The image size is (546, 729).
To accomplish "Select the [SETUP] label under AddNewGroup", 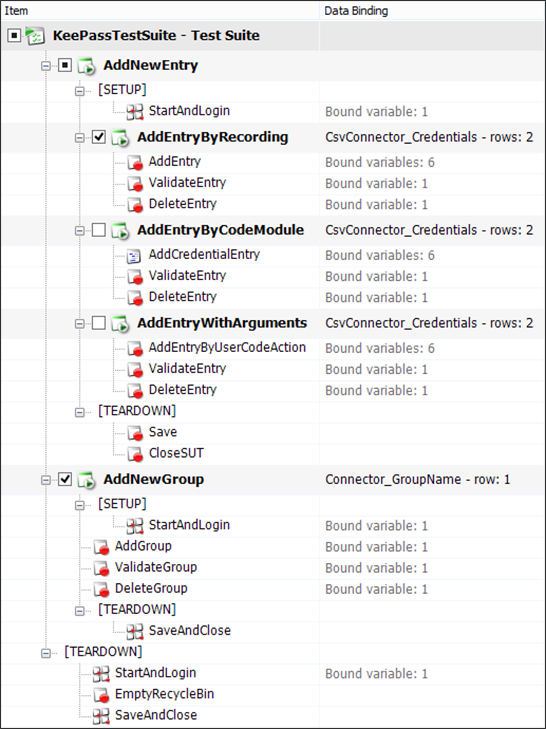I will (122, 504).
